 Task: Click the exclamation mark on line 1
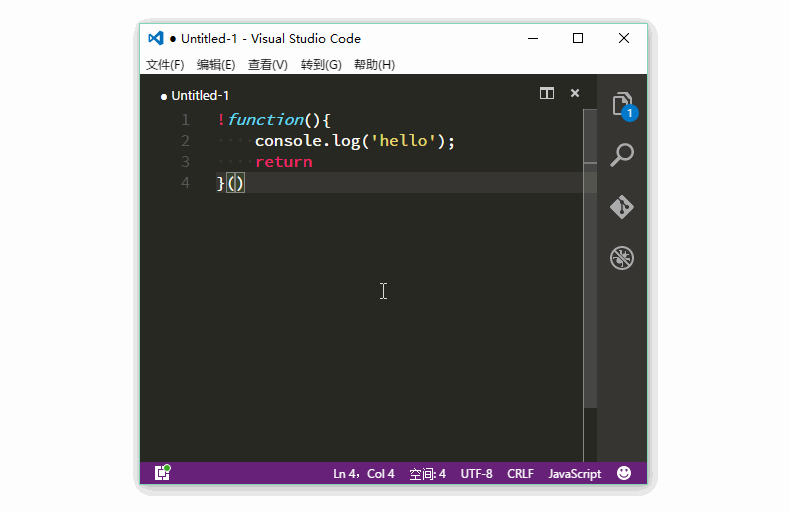(x=221, y=120)
